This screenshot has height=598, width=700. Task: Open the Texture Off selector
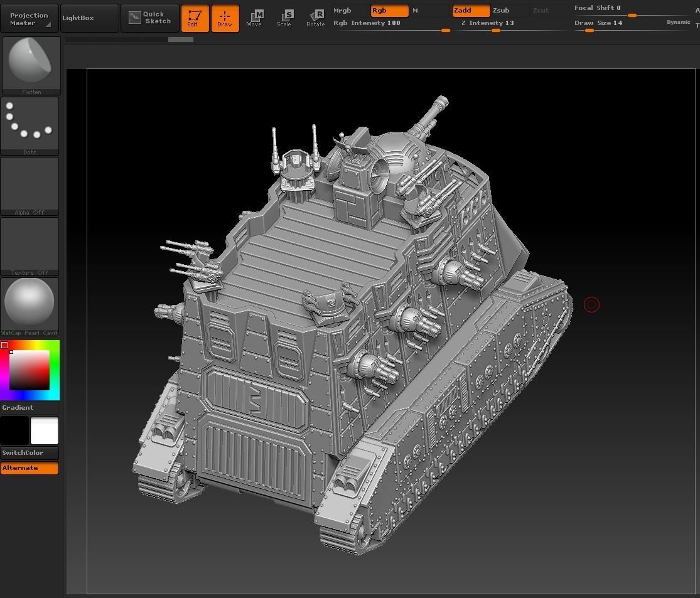(30, 247)
